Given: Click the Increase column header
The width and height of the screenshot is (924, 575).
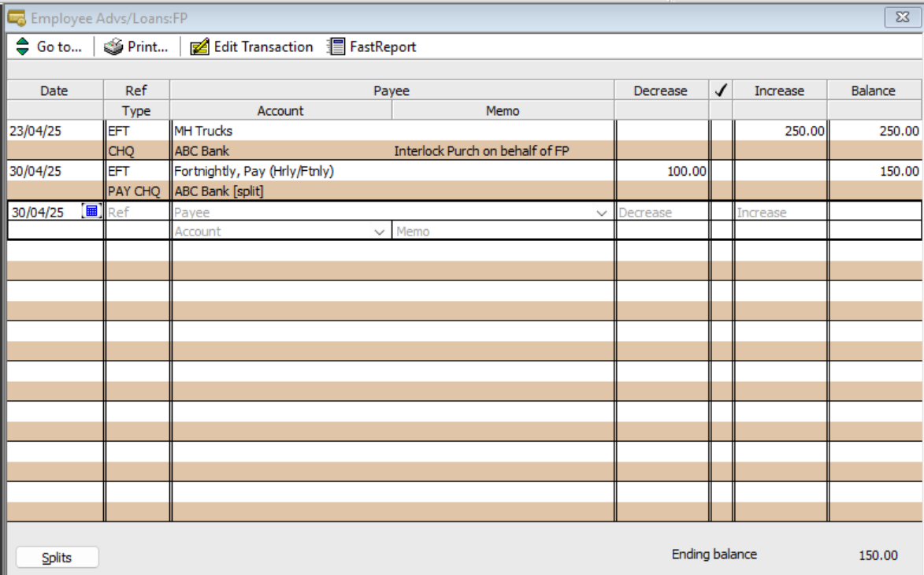Looking at the screenshot, I should [780, 90].
